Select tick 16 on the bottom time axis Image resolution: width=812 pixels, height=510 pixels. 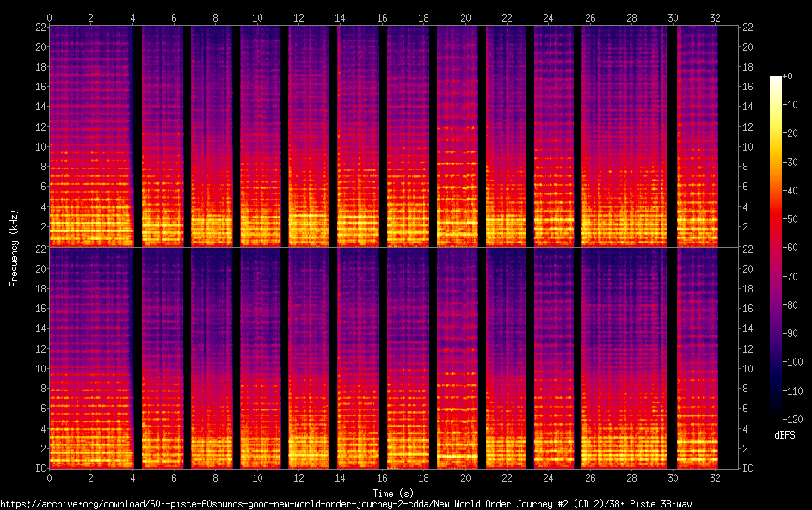tap(382, 478)
